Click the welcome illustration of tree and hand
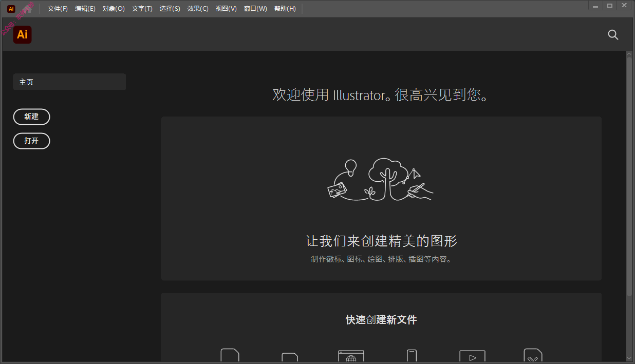Viewport: 635px width, 364px height. [x=381, y=179]
